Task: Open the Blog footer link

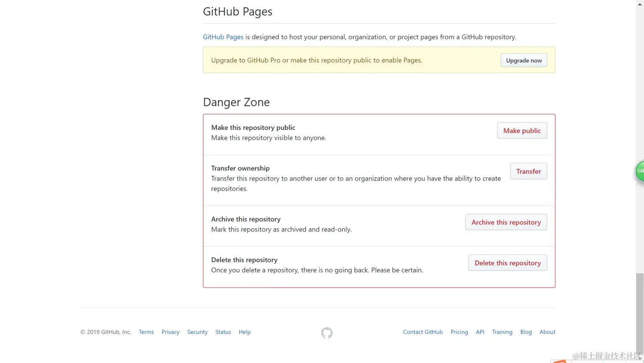Action: click(526, 332)
